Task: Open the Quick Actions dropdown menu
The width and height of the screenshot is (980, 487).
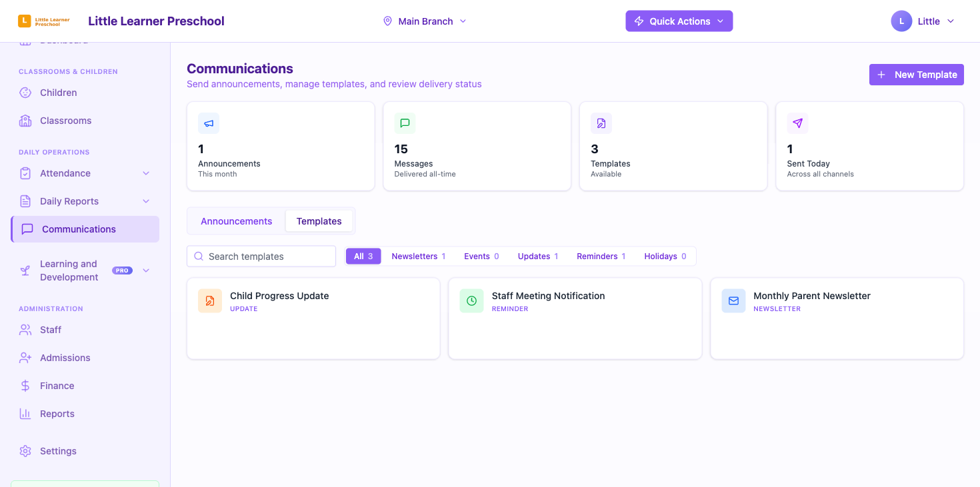Action: click(x=679, y=21)
